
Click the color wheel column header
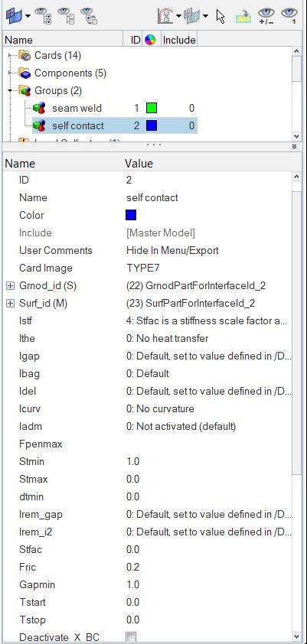tap(150, 40)
